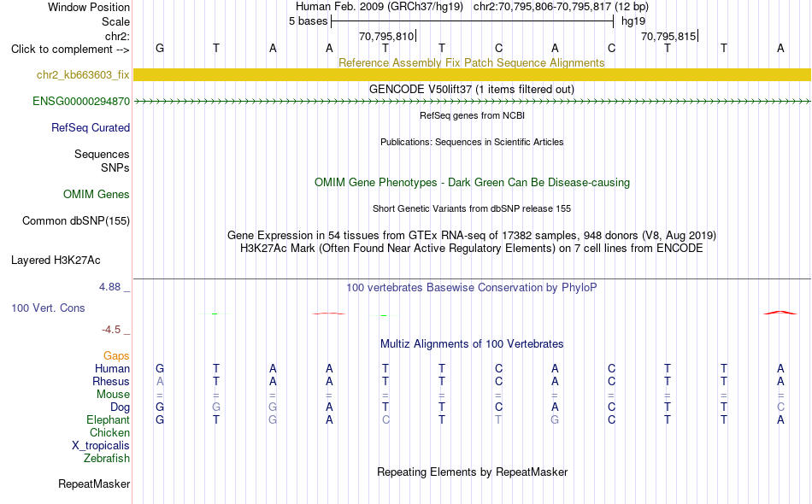
Task: Click the RepeatMasker track label
Action: 94,484
